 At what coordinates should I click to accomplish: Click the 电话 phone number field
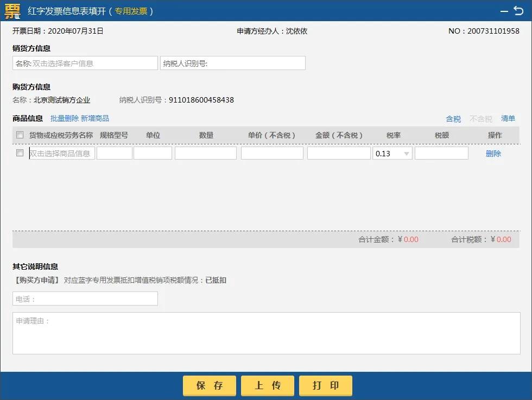click(x=85, y=298)
